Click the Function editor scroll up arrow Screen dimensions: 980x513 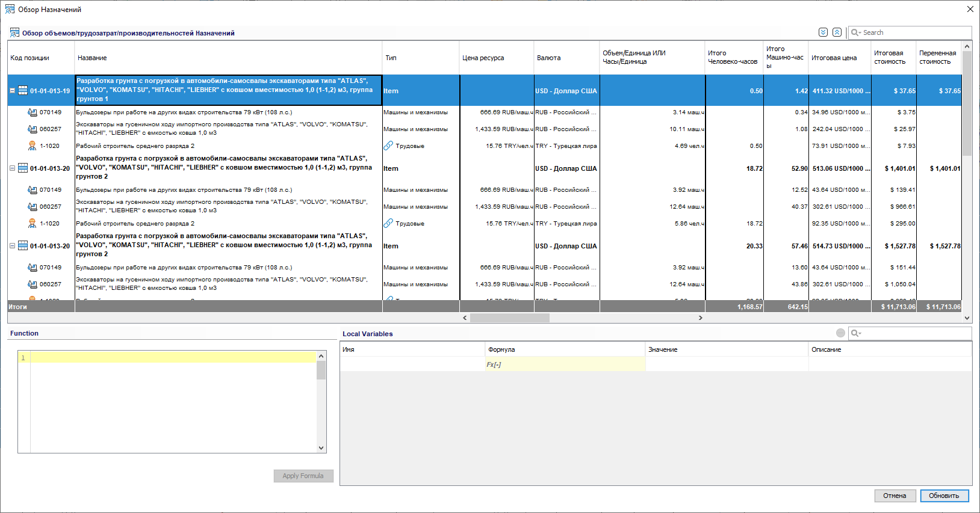(321, 356)
